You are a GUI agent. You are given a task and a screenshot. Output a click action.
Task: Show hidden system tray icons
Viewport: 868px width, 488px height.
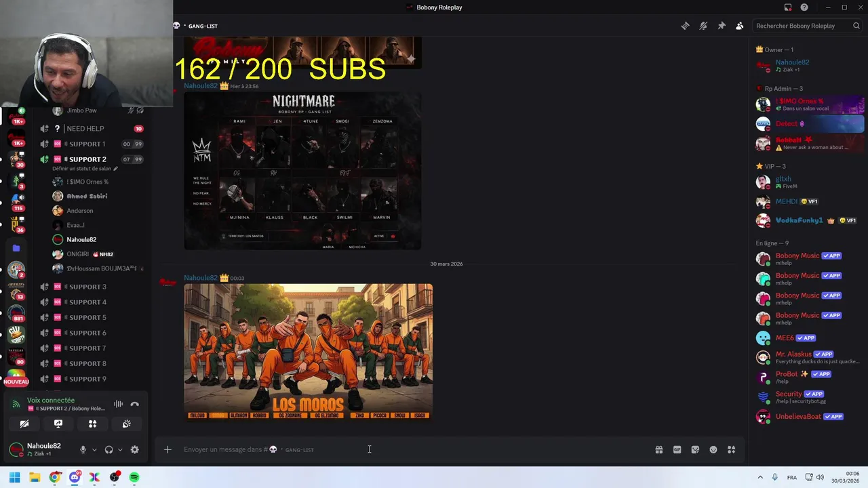pyautogui.click(x=760, y=477)
